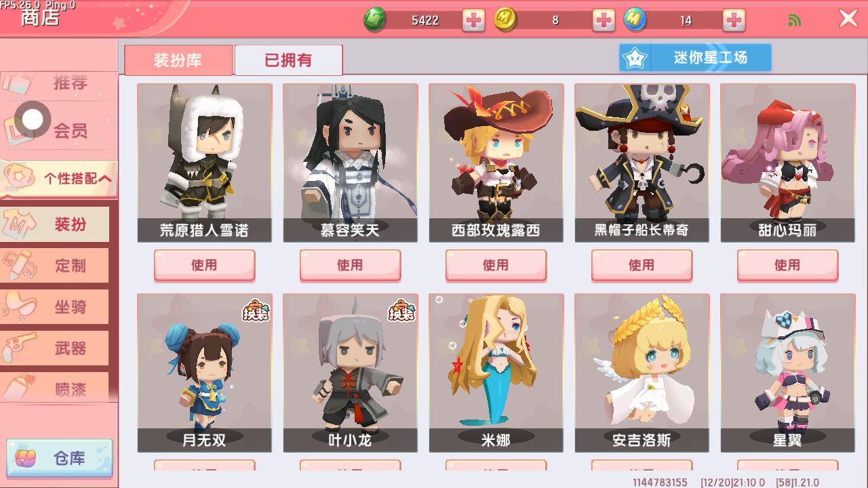The height and width of the screenshot is (488, 868).
Task: Click the gold M coin icon
Action: coord(505,20)
